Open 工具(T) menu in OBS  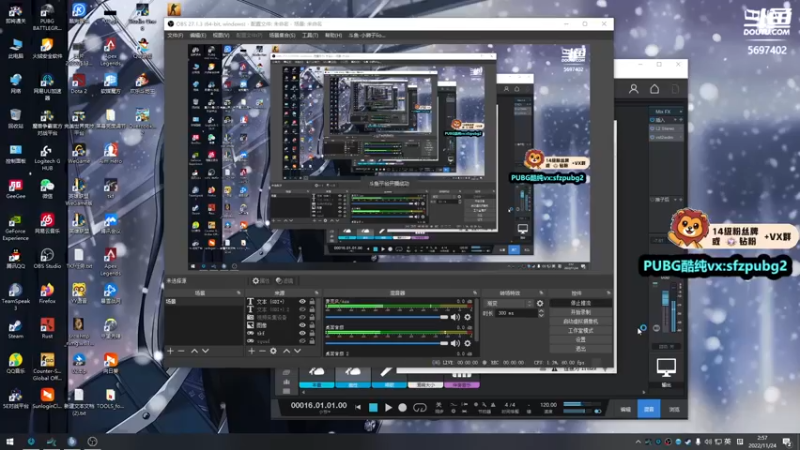pos(310,35)
